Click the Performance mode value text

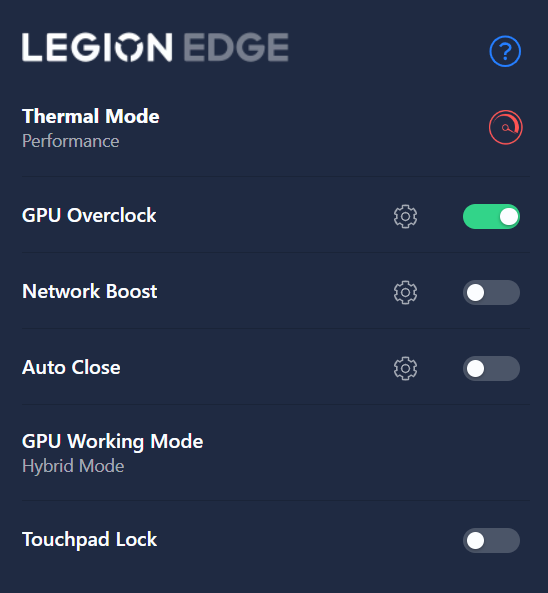pos(71,141)
